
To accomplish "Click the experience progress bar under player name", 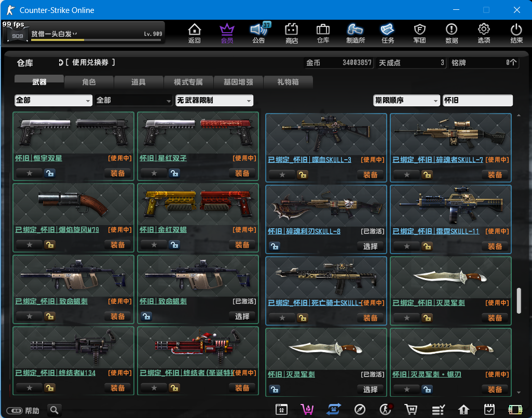I will 96,40.
